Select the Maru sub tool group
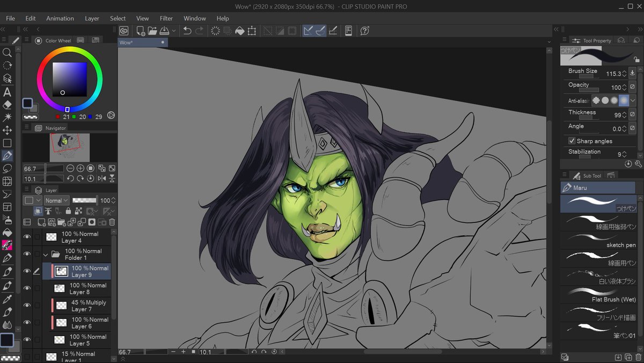Image resolution: width=644 pixels, height=363 pixels. tap(598, 187)
